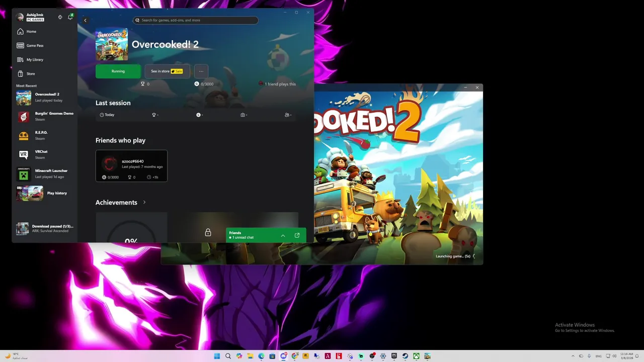Expand the Friends chat bar chevron
Viewport: 644px width, 362px height.
point(283,235)
